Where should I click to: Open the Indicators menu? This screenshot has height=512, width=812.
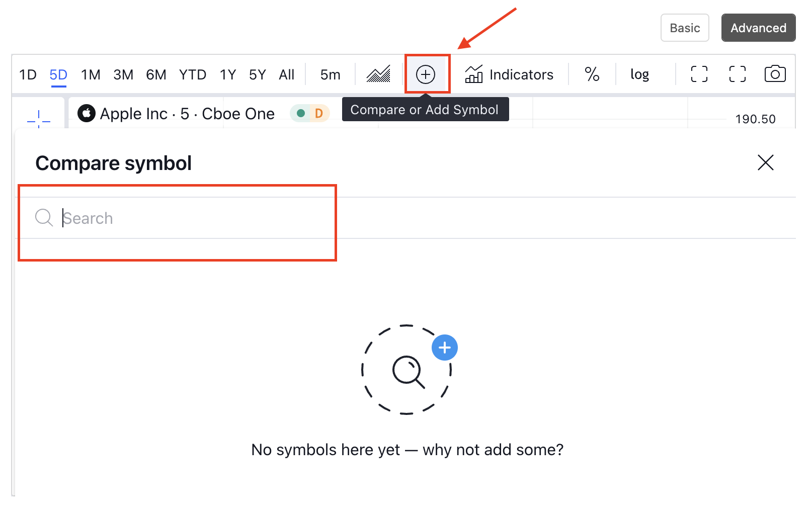[509, 74]
